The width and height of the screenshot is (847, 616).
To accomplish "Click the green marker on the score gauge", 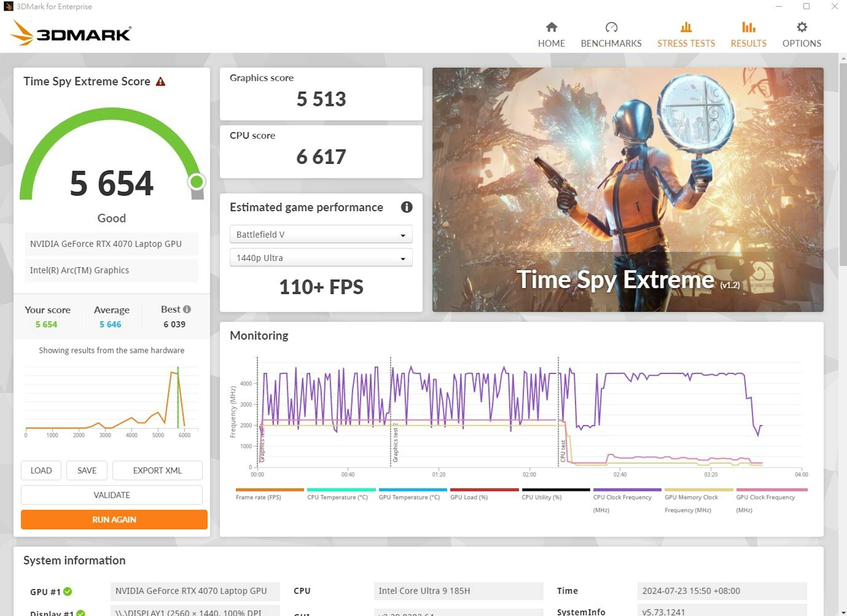I will click(x=197, y=182).
